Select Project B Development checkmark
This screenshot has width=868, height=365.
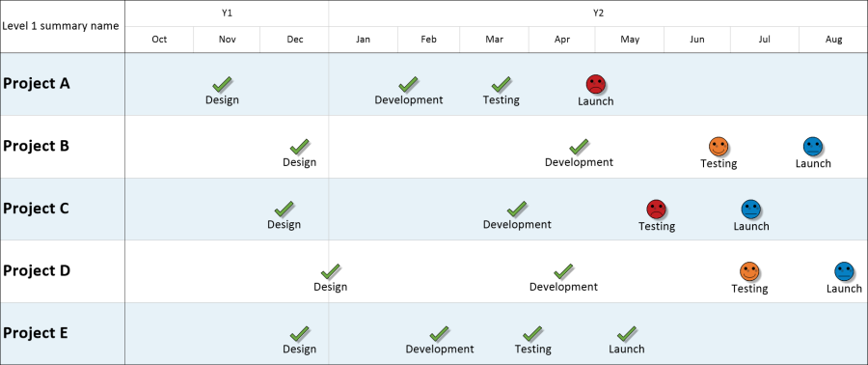[579, 147]
